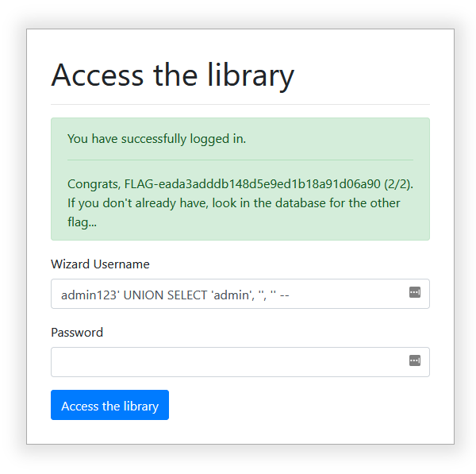
Task: Select the Password field label
Action: 77,333
